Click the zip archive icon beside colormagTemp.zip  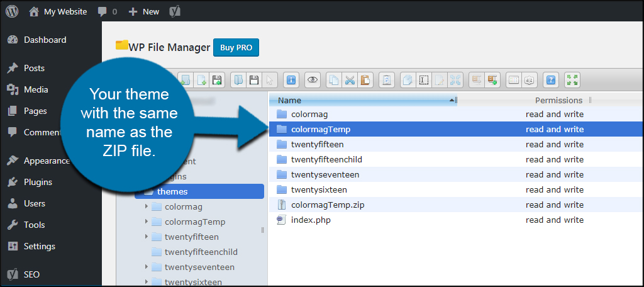pyautogui.click(x=281, y=205)
